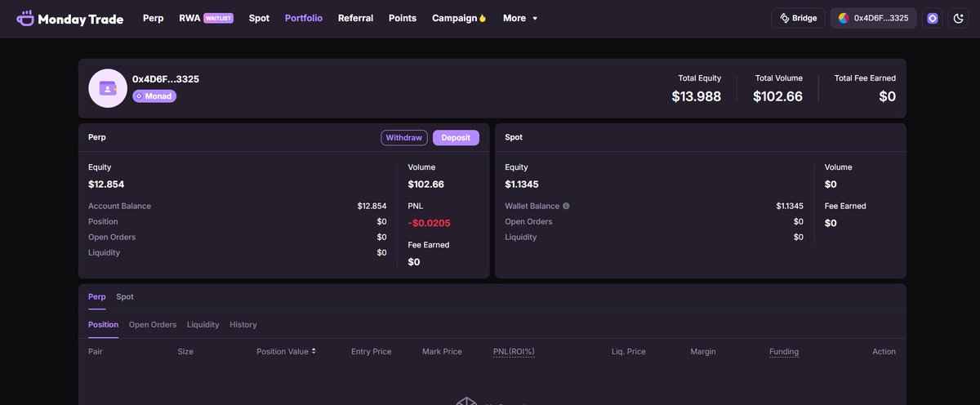The width and height of the screenshot is (980, 405).
Task: Click the Deposit button
Action: [456, 138]
